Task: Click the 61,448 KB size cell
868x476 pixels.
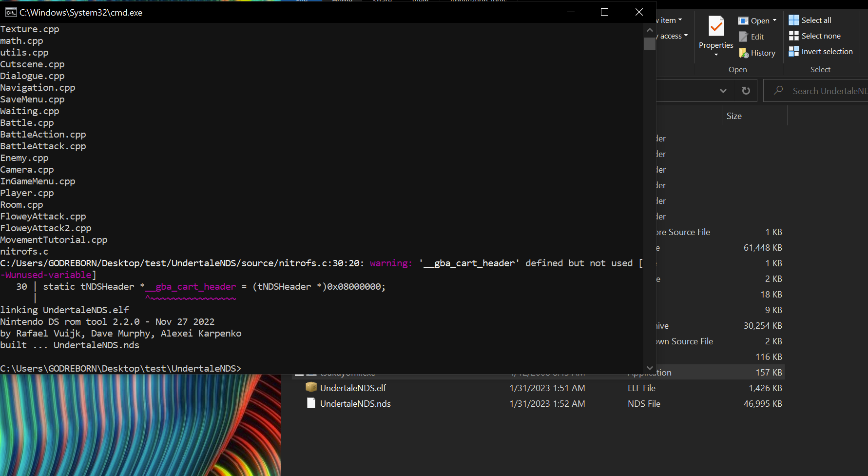Action: pos(763,248)
